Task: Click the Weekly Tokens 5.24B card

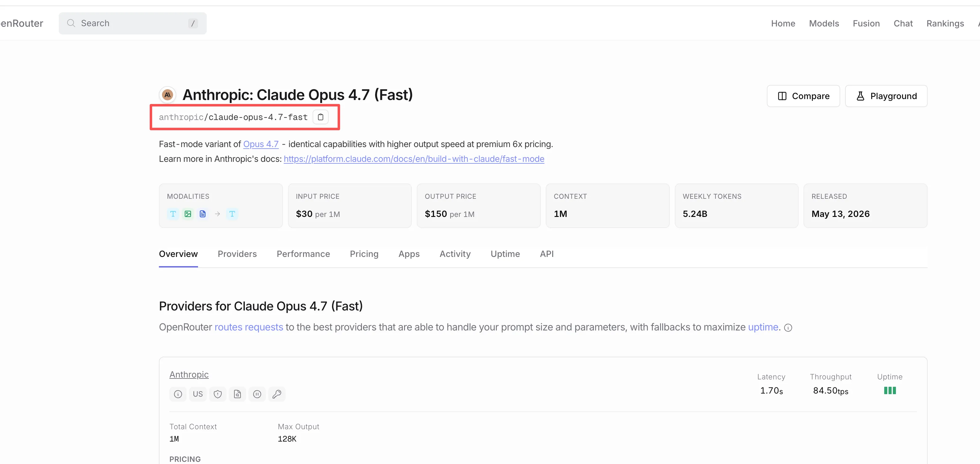Action: point(736,206)
